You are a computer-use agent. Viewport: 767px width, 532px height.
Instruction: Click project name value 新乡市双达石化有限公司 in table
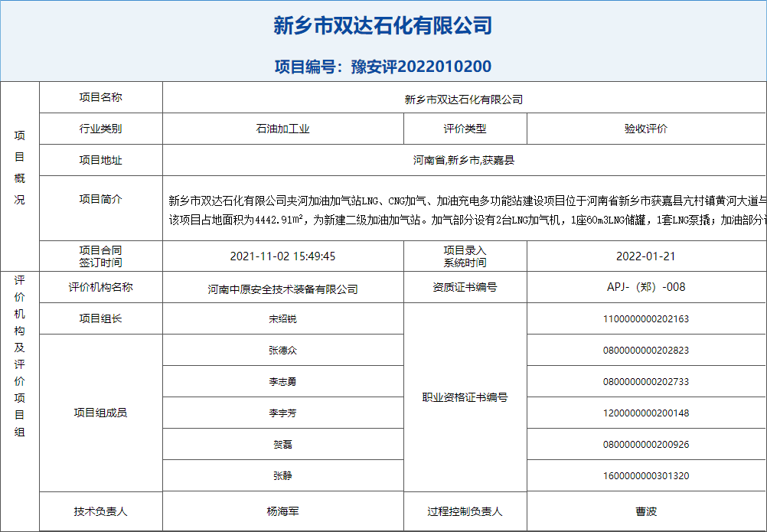click(x=464, y=100)
